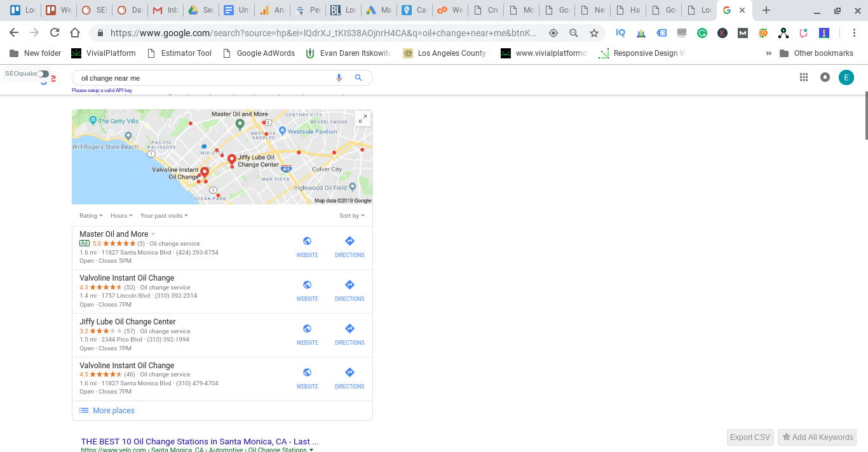View the site security padlock info
Screen dimensions: 868x452
(x=100, y=33)
